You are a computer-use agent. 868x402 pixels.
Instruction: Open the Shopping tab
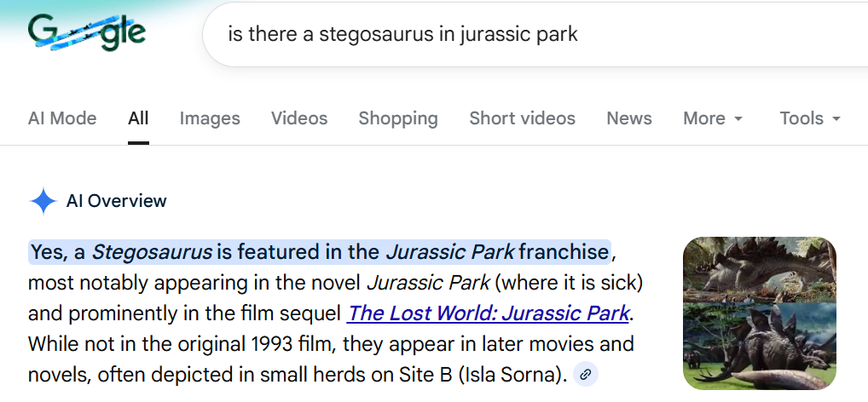(398, 118)
